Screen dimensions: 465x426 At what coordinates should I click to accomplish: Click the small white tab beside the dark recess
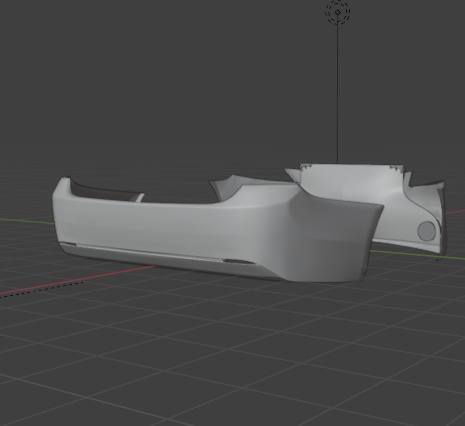point(140,197)
